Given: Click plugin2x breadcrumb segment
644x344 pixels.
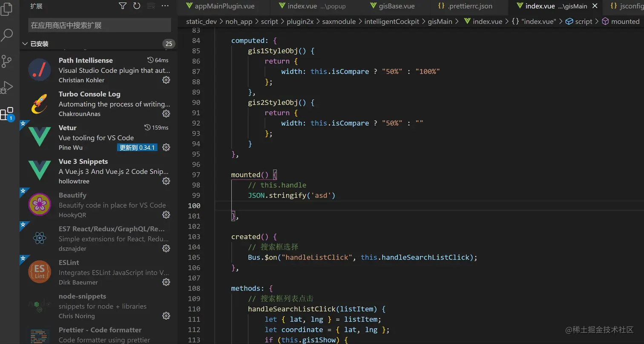Looking at the screenshot, I should point(300,21).
